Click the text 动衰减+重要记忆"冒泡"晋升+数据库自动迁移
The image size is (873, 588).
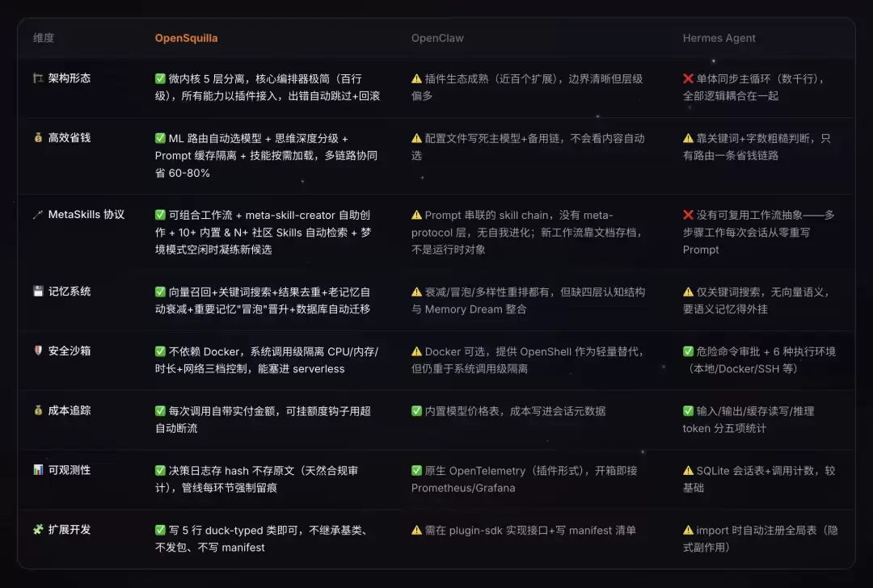coord(262,309)
